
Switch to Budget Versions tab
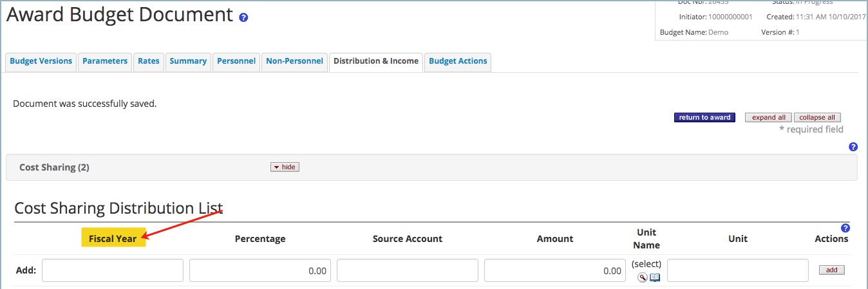41,61
